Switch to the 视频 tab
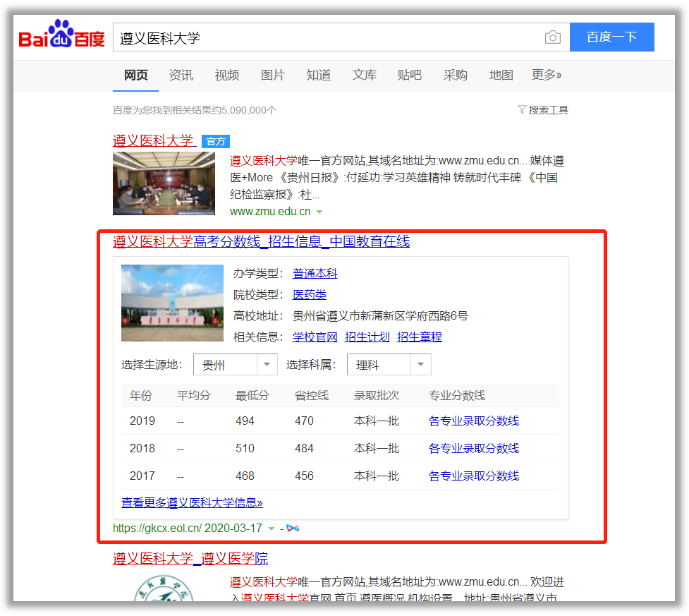Image resolution: width=689 pixels, height=616 pixels. point(227,76)
